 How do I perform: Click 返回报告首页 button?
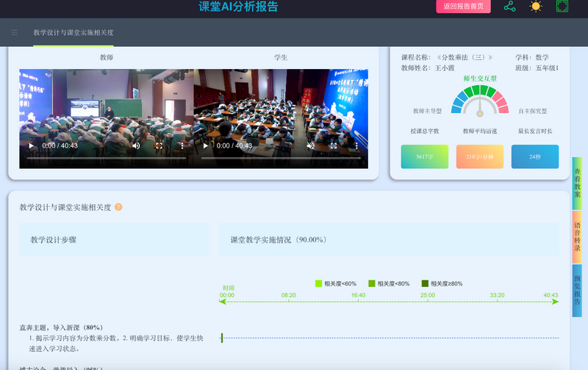464,7
